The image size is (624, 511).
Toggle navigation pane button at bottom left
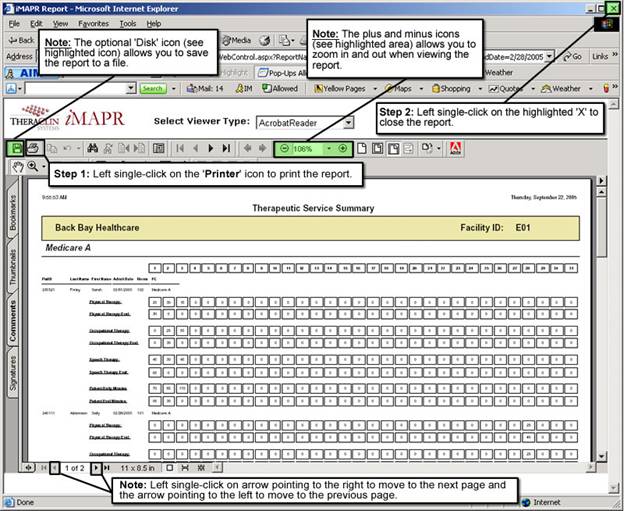click(x=28, y=468)
